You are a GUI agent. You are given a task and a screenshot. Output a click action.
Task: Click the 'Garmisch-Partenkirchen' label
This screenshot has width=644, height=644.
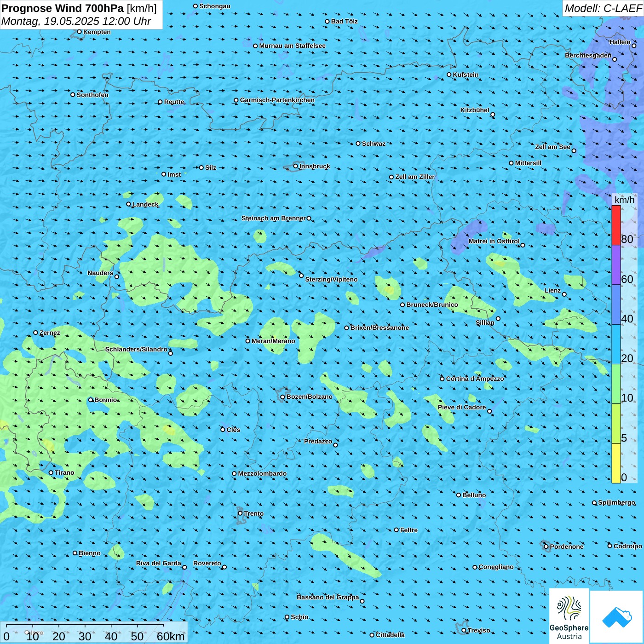tap(277, 100)
